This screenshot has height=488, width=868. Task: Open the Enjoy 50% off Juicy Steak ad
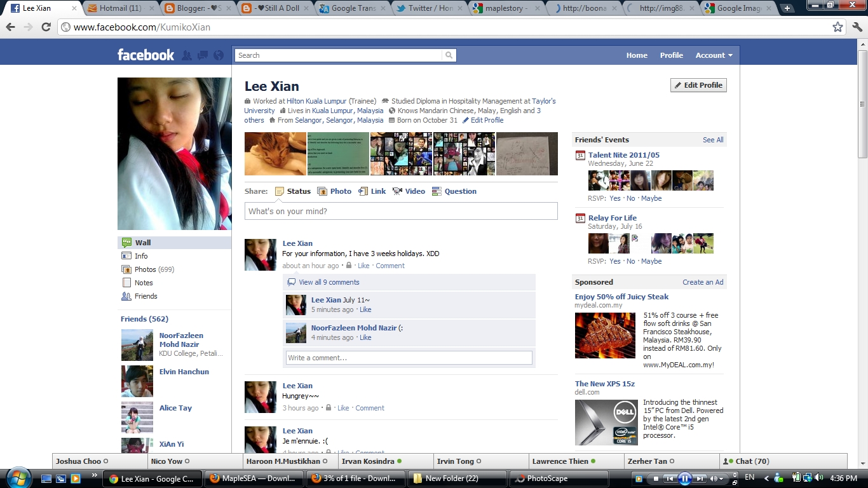pos(621,297)
